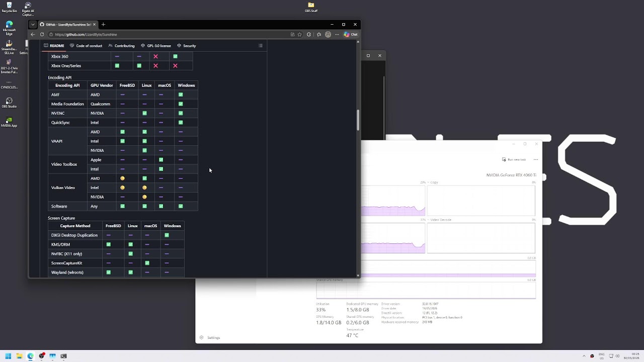Click the yellow FreeBSD dot for Vulkan AMD

(x=122, y=178)
